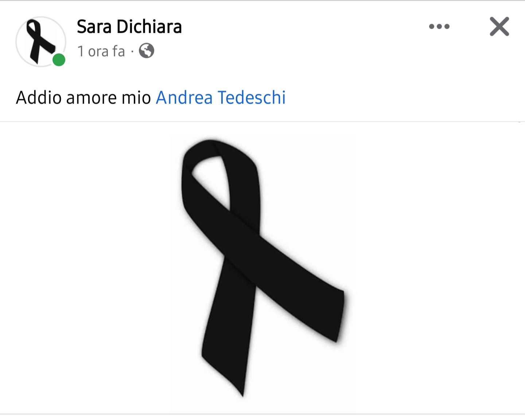
Task: Visit tagged profile Andrea Tedeschi
Action: point(221,98)
